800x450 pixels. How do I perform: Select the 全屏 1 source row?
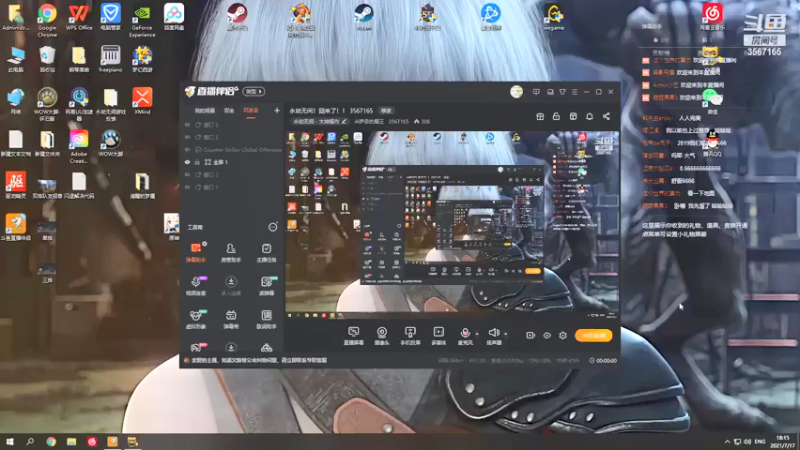click(233, 162)
